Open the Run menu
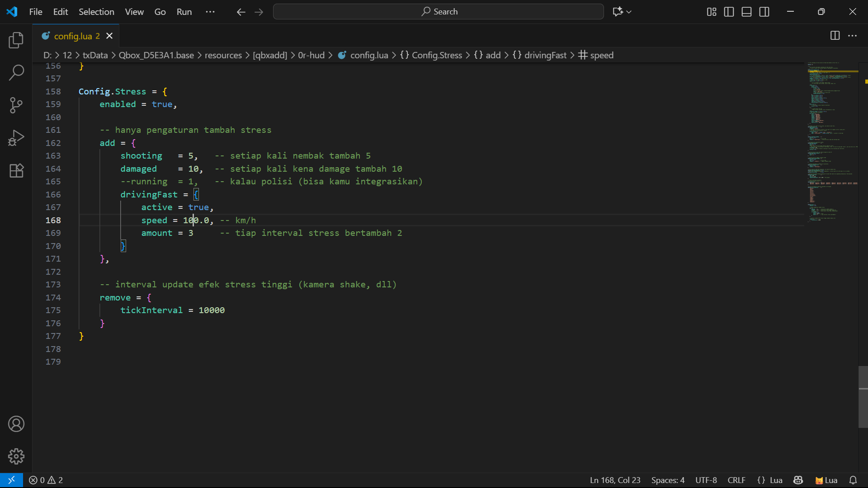The height and width of the screenshot is (488, 868). click(x=184, y=12)
